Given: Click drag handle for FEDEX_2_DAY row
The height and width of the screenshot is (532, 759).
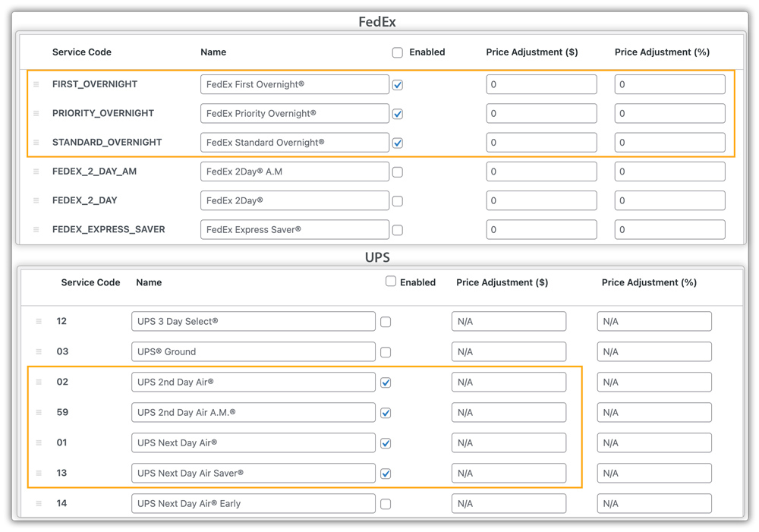Looking at the screenshot, I should [x=36, y=200].
